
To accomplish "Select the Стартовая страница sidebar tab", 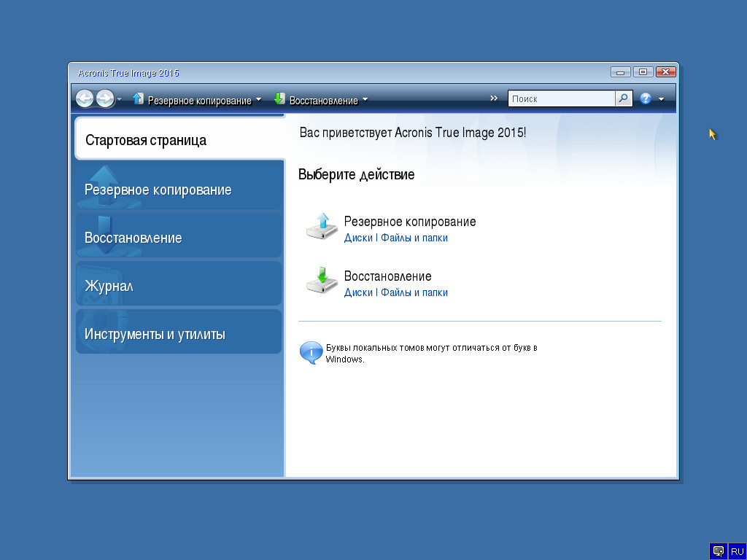I will point(179,139).
